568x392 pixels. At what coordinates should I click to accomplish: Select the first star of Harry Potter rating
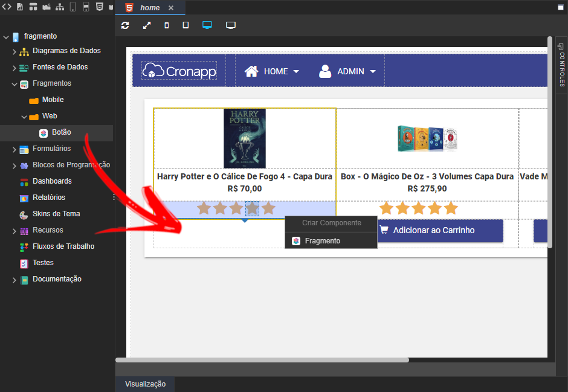(204, 208)
